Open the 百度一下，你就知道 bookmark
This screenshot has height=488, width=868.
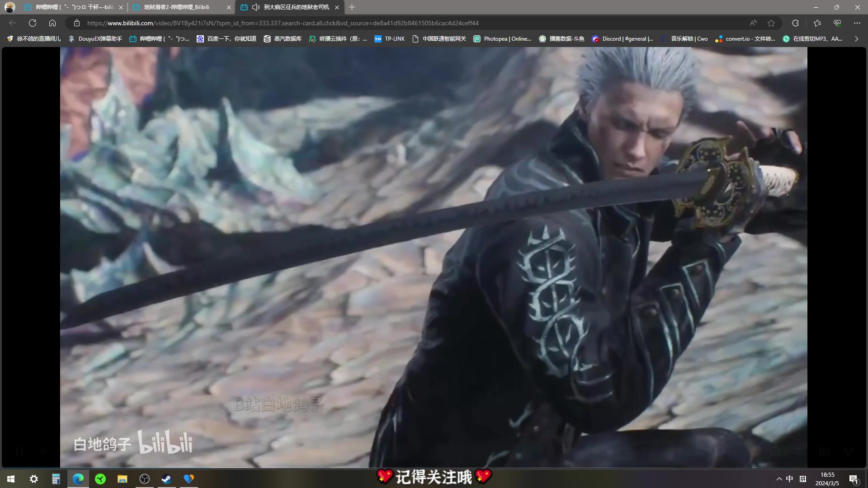point(226,39)
